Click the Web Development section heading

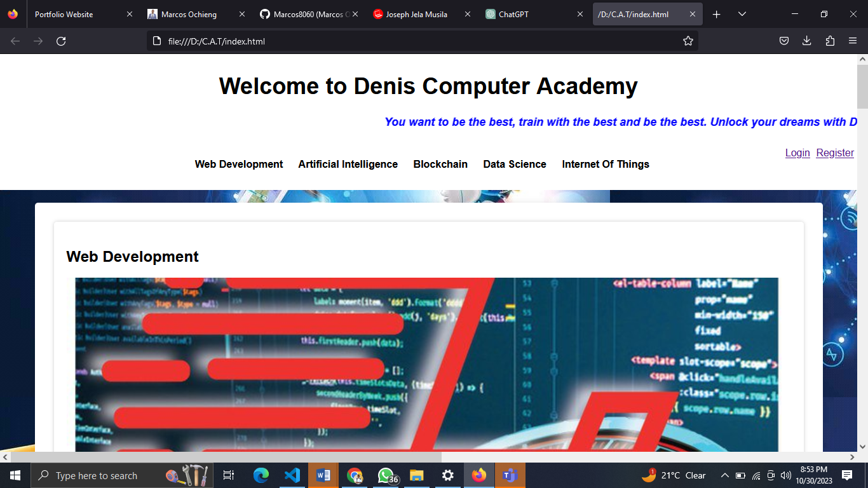(132, 257)
